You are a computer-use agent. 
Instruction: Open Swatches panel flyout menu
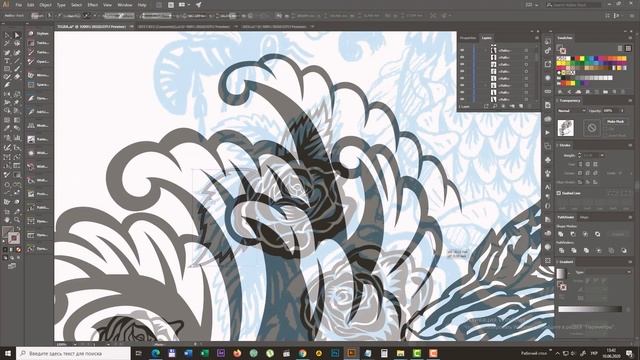tap(630, 38)
